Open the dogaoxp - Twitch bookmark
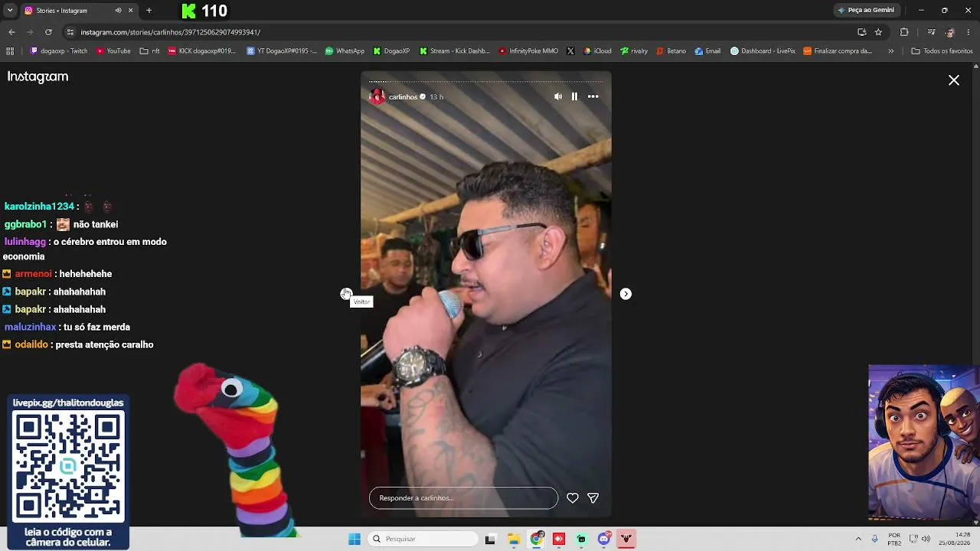 point(59,51)
